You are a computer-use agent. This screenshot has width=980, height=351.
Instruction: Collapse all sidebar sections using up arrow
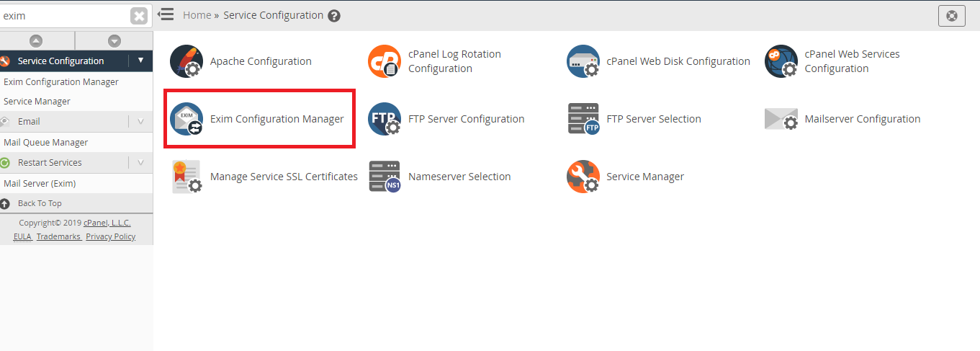(36, 41)
